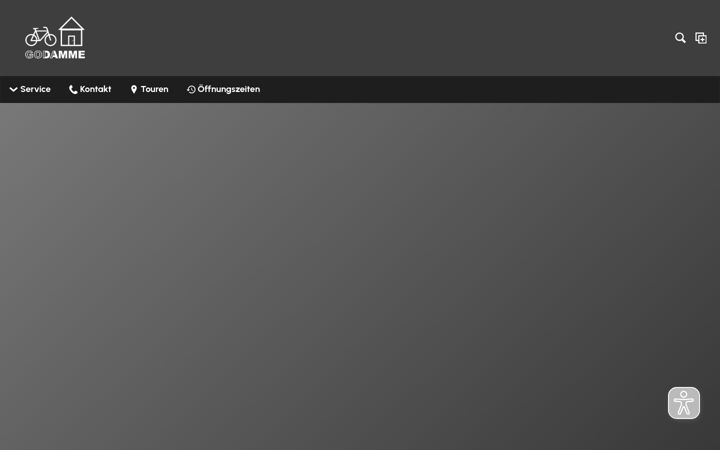Click the stacked squares plus icon
The height and width of the screenshot is (450, 720).
coord(701,38)
